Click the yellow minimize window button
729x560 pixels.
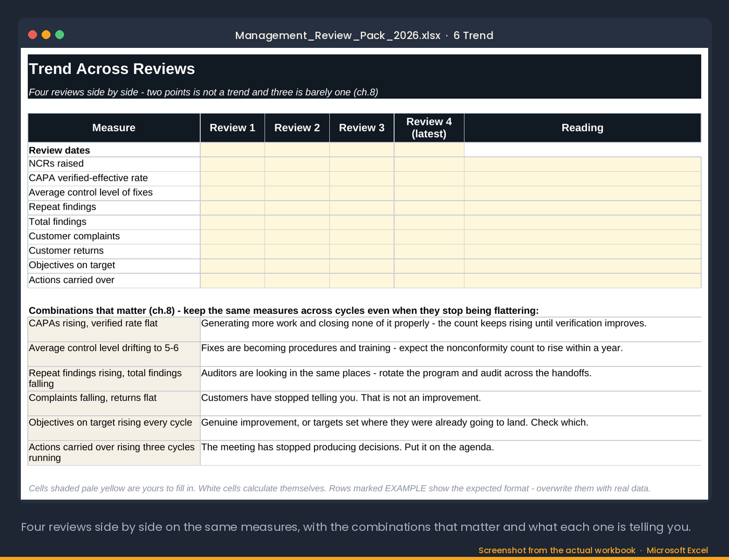point(46,35)
